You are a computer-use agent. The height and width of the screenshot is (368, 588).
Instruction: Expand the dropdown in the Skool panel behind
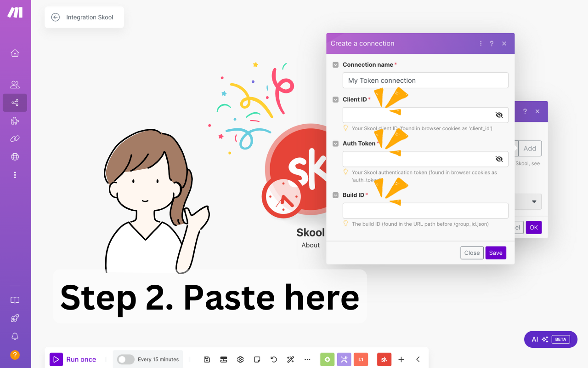[534, 201]
